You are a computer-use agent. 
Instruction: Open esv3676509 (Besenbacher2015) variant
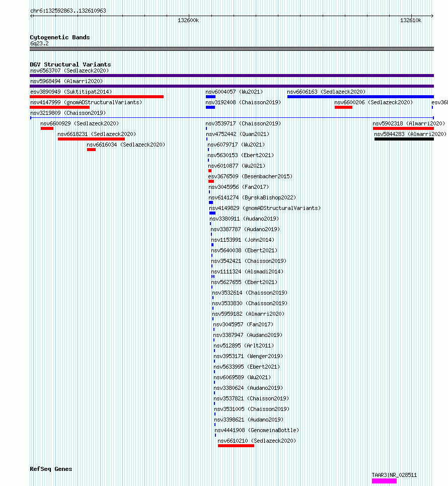pyautogui.click(x=250, y=176)
